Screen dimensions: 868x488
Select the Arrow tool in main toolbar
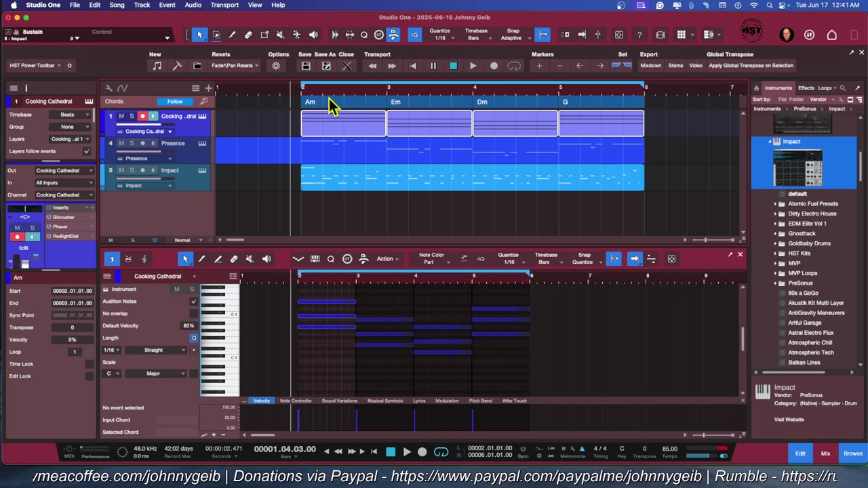(x=199, y=35)
